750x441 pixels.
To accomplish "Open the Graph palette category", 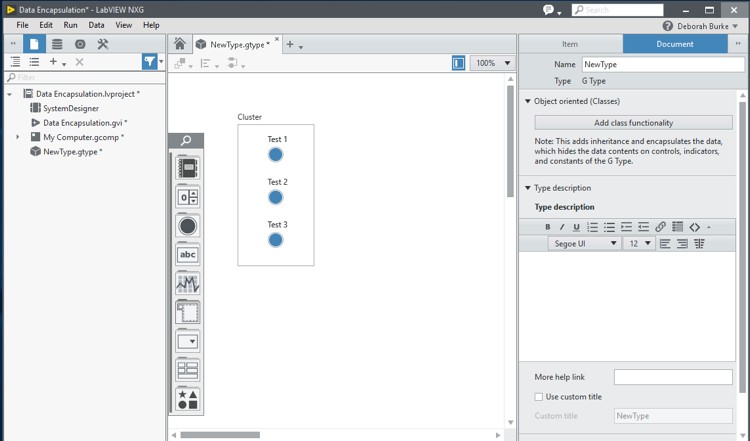I will click(187, 284).
